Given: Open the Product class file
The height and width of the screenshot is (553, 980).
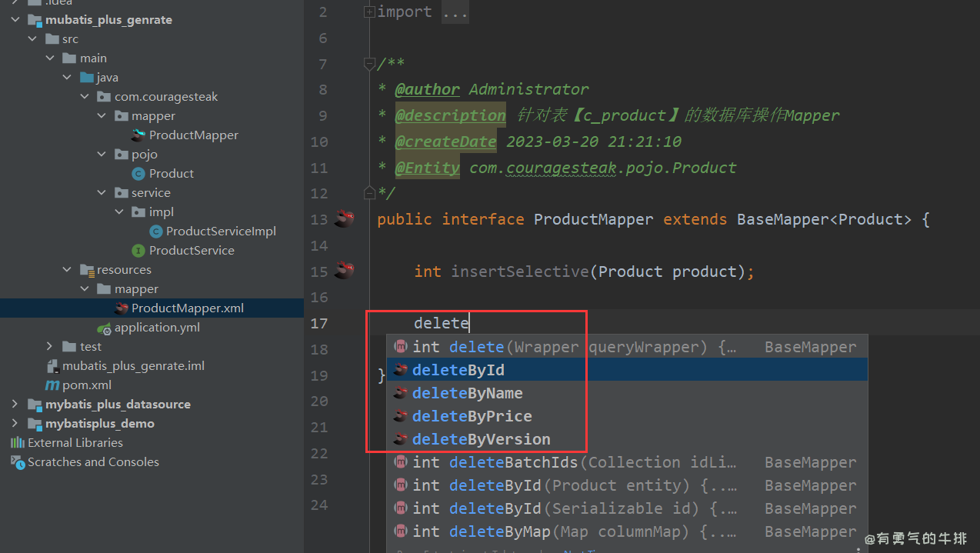Looking at the screenshot, I should point(171,174).
